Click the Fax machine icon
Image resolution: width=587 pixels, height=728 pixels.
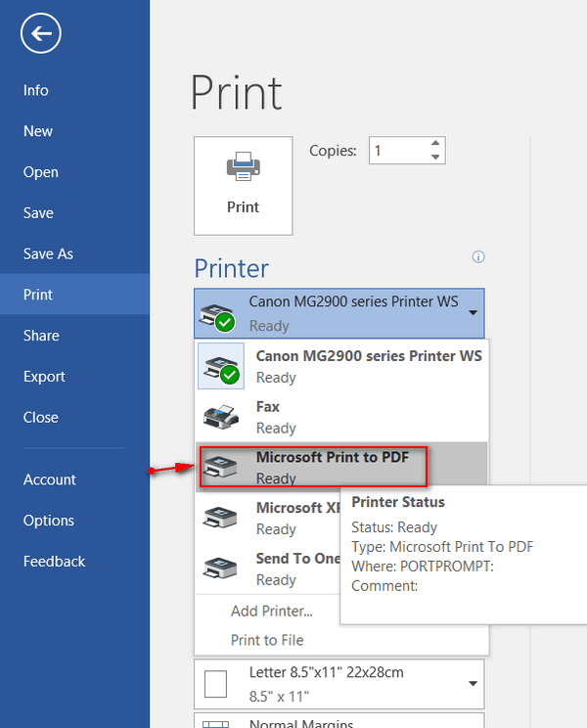[x=221, y=417]
